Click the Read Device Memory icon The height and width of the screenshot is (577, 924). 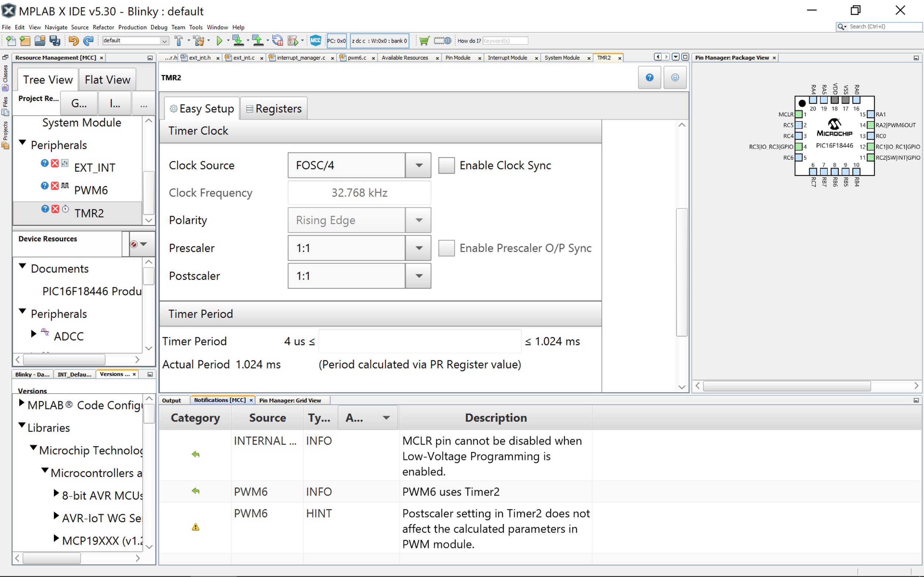click(258, 41)
